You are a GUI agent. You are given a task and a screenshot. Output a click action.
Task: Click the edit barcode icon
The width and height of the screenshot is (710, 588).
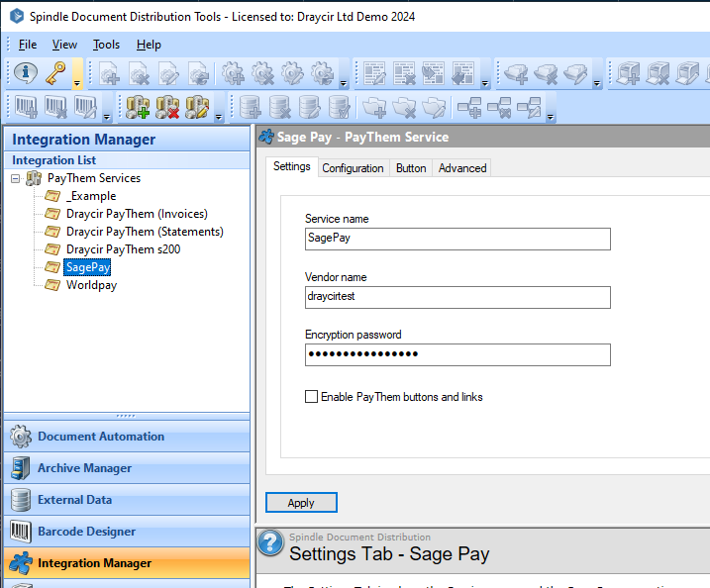coord(85,107)
